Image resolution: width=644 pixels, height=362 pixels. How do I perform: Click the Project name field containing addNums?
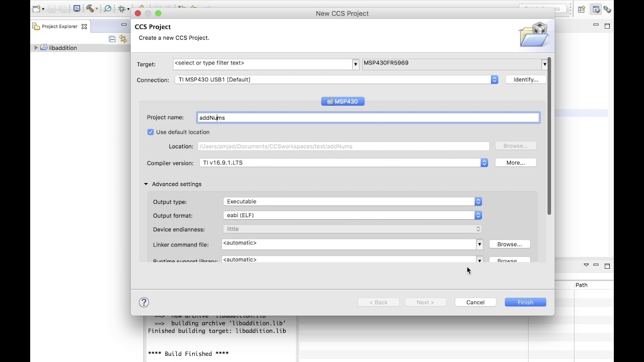[368, 118]
